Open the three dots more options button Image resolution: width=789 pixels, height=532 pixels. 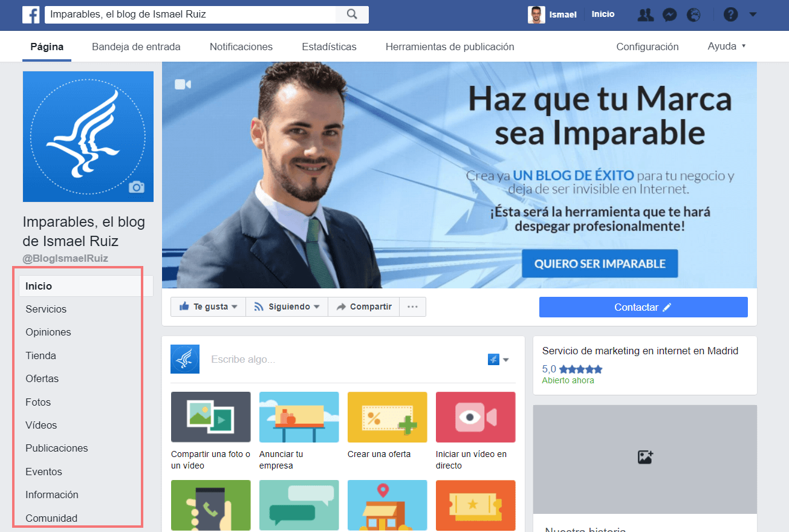[x=413, y=307]
